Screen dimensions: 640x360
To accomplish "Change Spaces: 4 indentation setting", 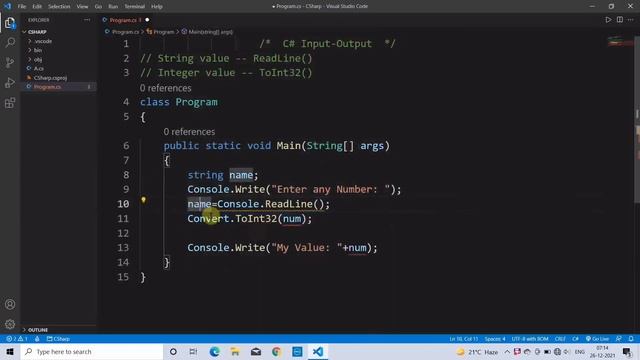I will tap(495, 339).
